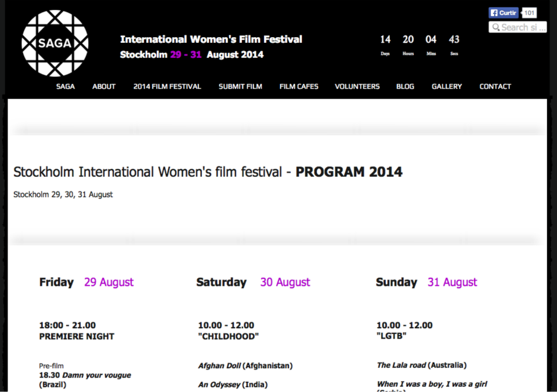This screenshot has width=557, height=392.
Task: Open the SUBMIT FILM page
Action: pyautogui.click(x=240, y=86)
